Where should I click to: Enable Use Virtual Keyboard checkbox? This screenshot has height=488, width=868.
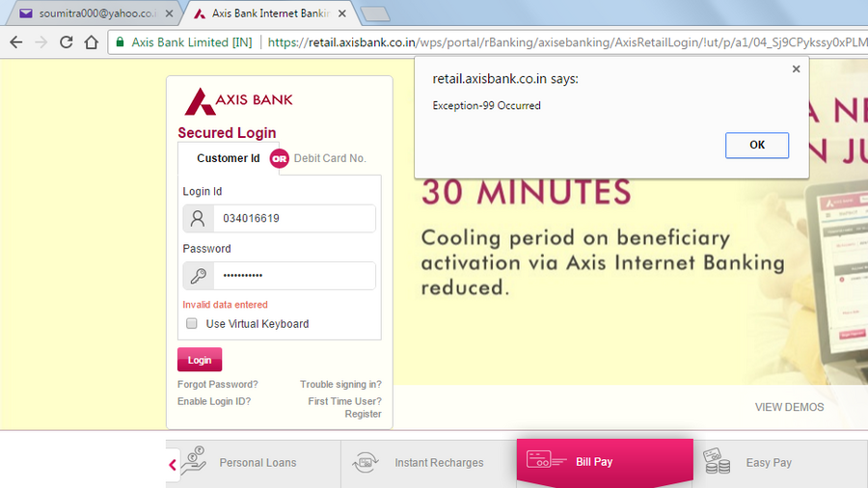(x=192, y=324)
